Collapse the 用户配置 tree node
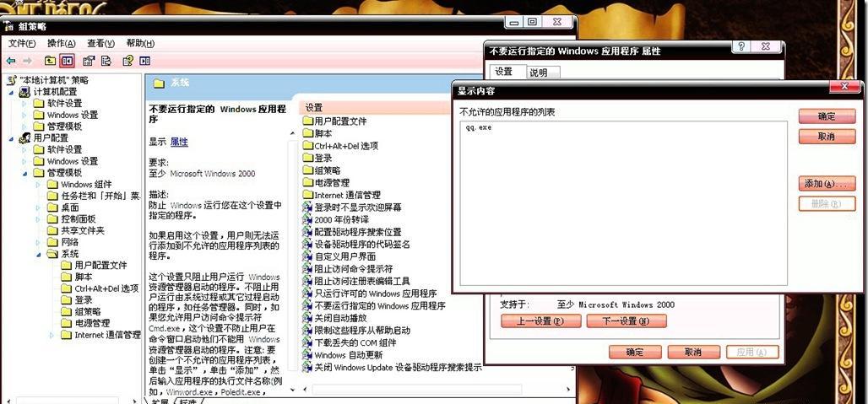 tap(11, 138)
